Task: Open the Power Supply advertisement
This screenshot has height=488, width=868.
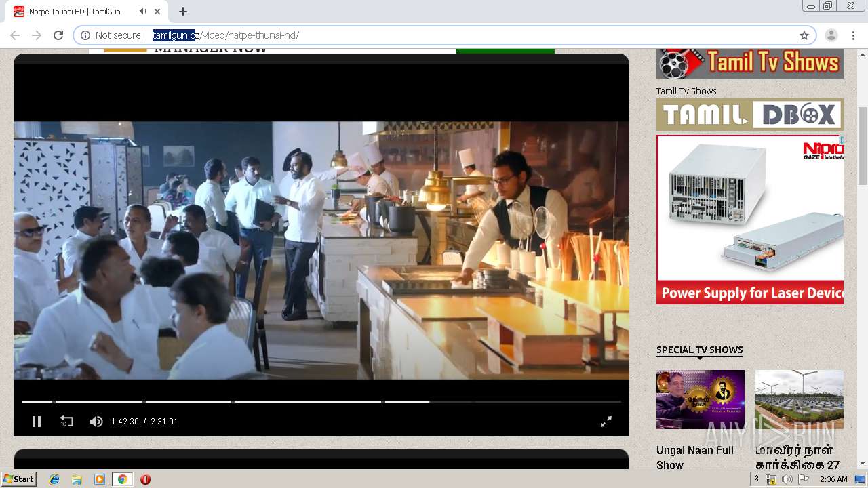Action: (x=750, y=220)
